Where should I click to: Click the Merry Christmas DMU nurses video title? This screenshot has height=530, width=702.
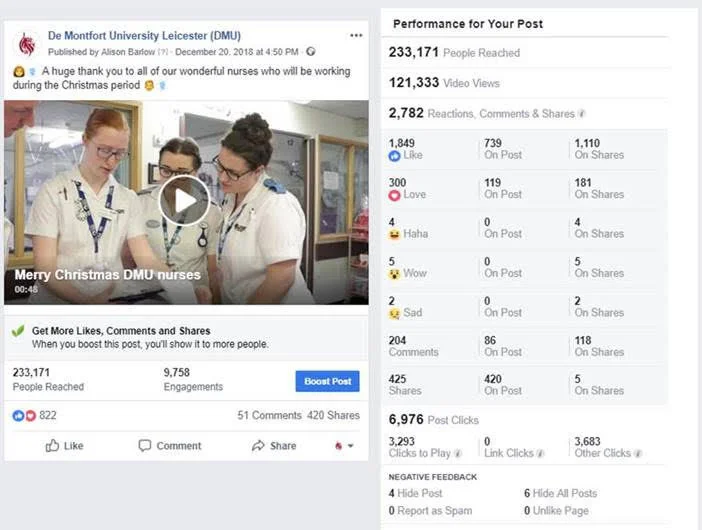click(x=107, y=275)
